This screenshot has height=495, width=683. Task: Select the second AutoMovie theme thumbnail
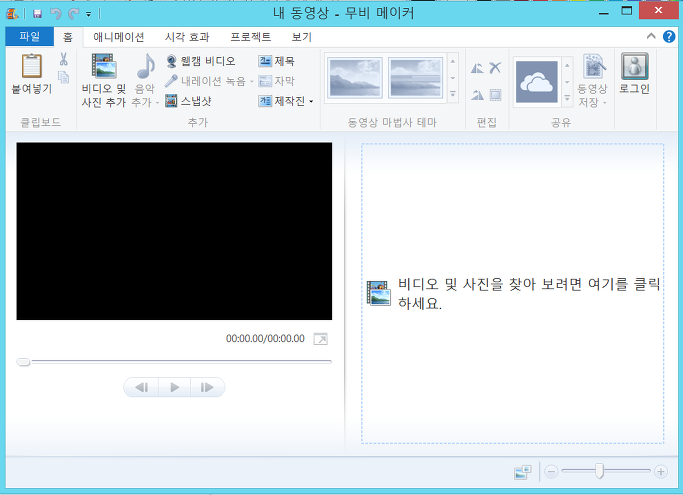pyautogui.click(x=416, y=78)
